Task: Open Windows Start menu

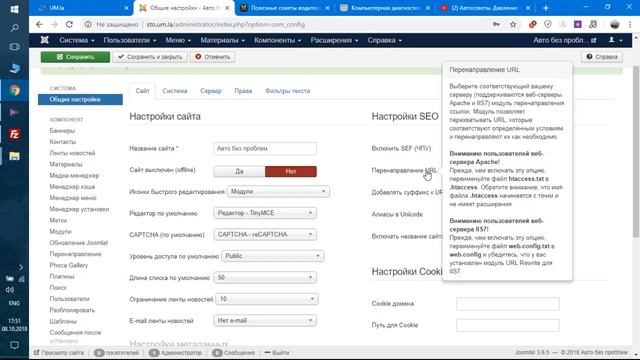Action: (14, 9)
